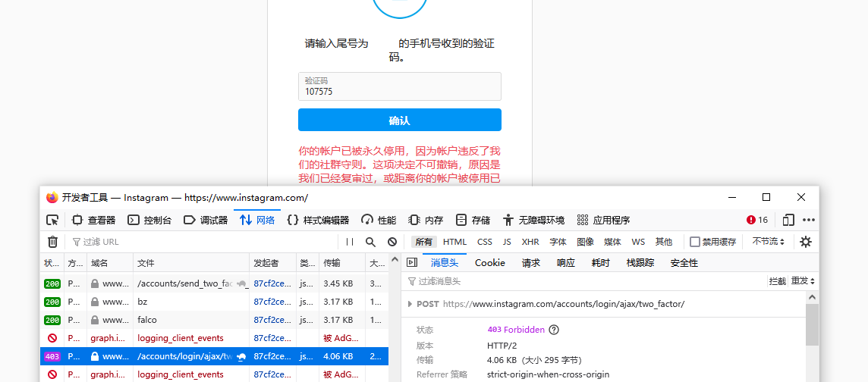This screenshot has height=382, width=868.
Task: Toggle responsive design mode icon
Action: tap(788, 220)
